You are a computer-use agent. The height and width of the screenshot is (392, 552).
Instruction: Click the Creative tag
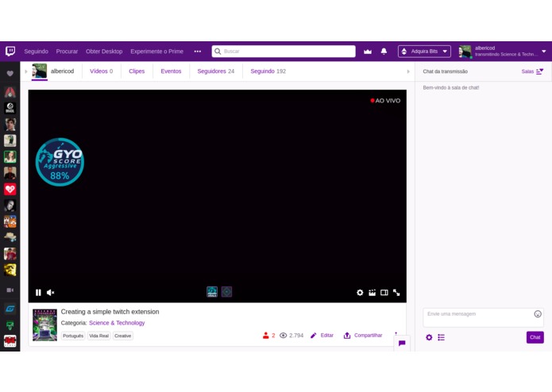click(x=123, y=336)
